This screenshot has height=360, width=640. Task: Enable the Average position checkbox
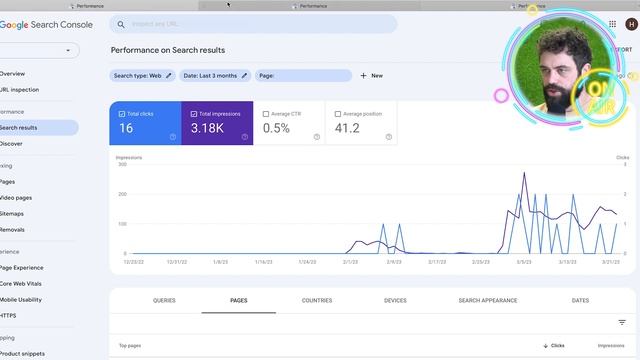point(338,114)
